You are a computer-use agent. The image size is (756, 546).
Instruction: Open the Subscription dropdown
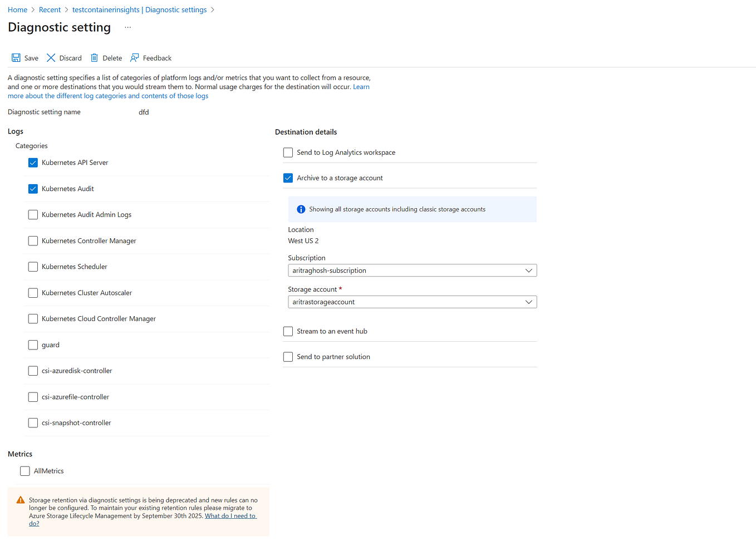point(528,270)
